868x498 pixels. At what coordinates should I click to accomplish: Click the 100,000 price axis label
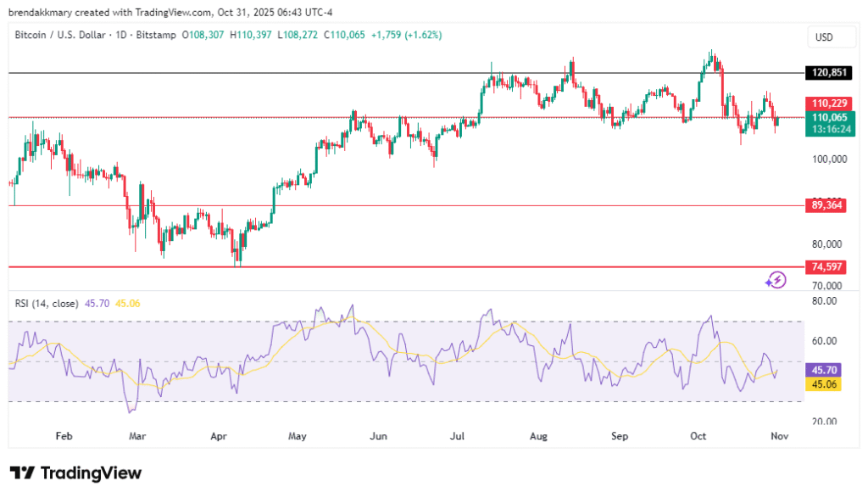830,159
